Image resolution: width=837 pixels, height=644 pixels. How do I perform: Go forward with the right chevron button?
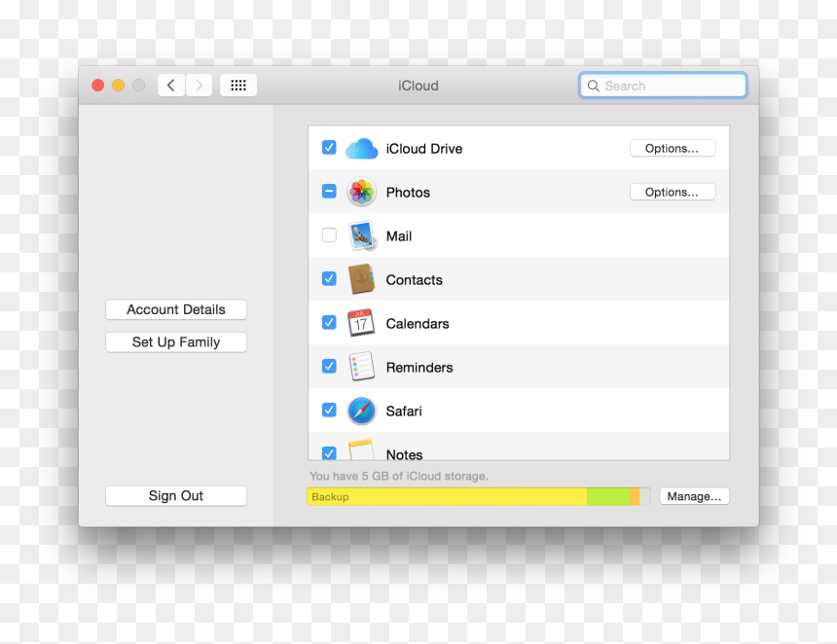coord(200,86)
